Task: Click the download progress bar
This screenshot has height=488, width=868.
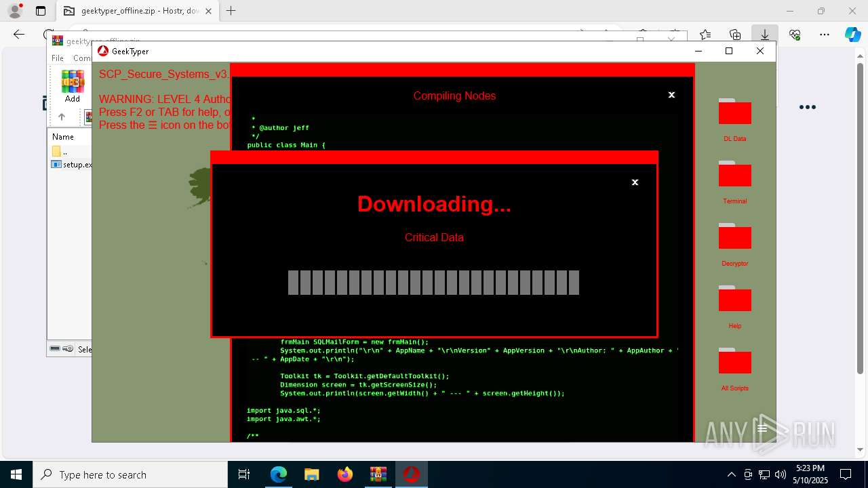Action: 433,283
